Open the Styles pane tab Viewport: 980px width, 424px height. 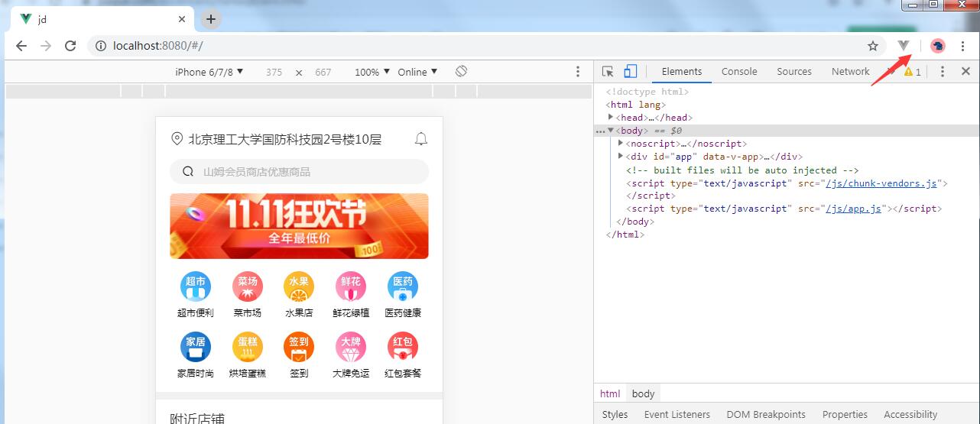tap(615, 414)
